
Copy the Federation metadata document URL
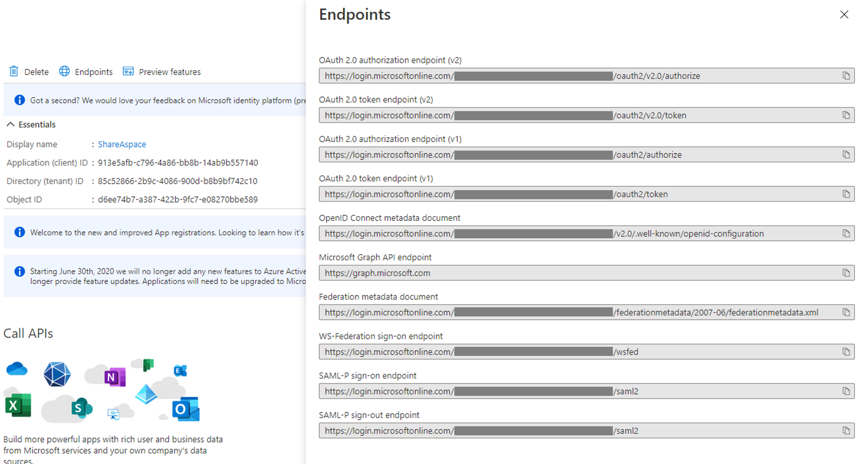pyautogui.click(x=846, y=312)
